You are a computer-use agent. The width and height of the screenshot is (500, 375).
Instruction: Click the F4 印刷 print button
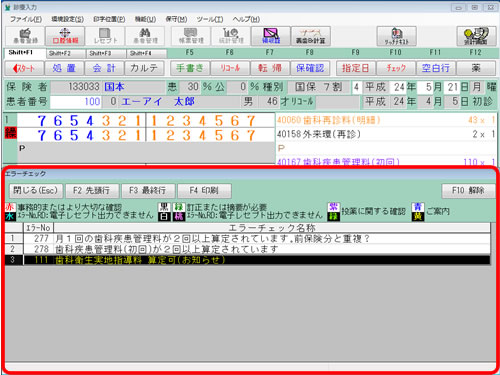click(x=204, y=191)
